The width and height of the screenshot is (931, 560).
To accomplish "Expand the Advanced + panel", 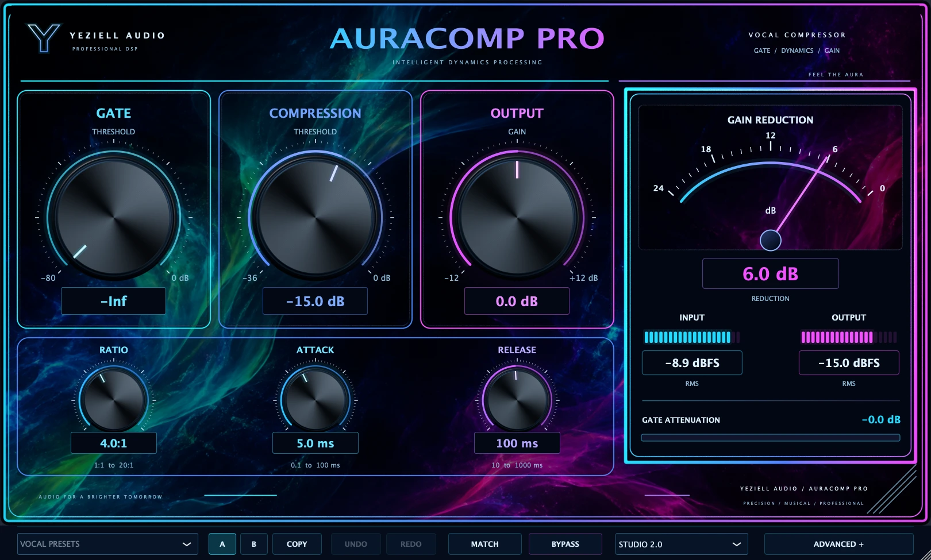I will [x=838, y=544].
